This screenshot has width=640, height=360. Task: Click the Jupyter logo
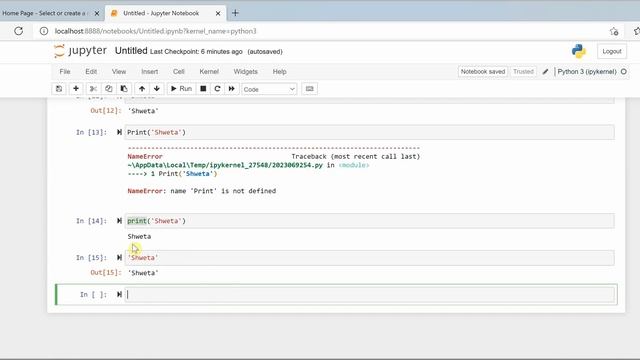coord(80,51)
